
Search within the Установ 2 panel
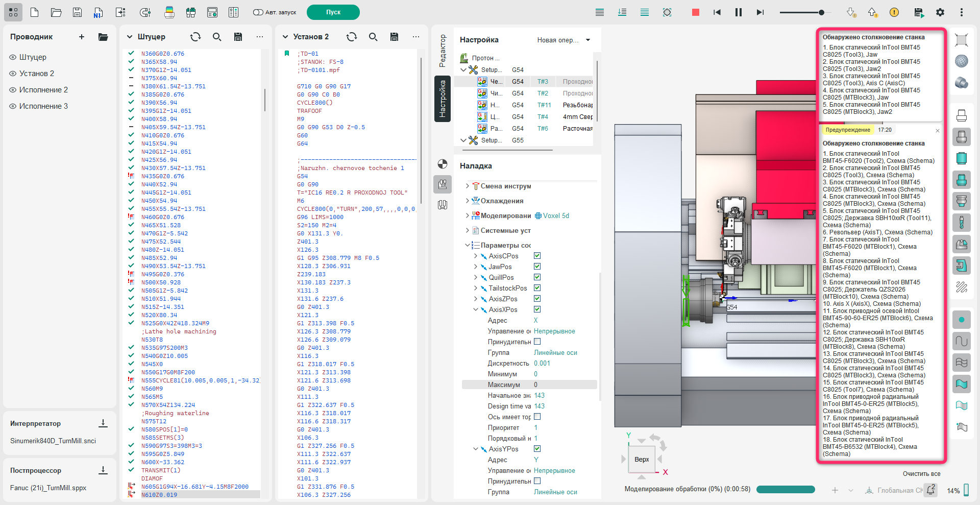[373, 37]
